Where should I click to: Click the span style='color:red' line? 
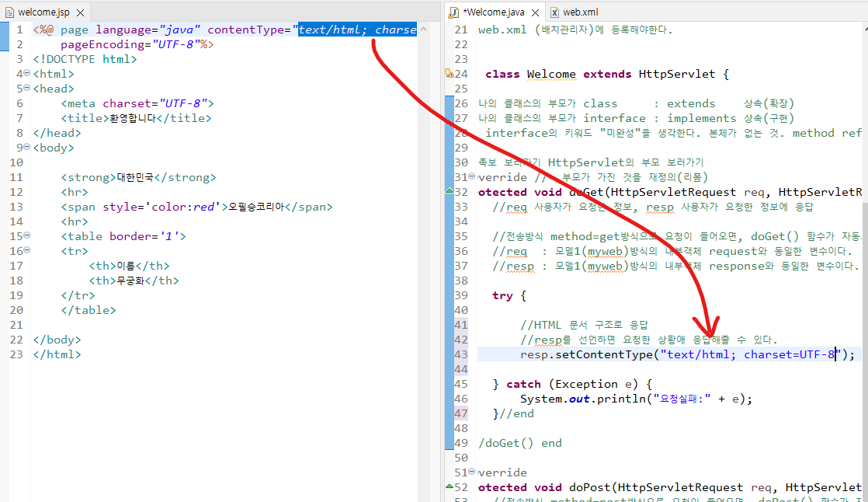196,207
